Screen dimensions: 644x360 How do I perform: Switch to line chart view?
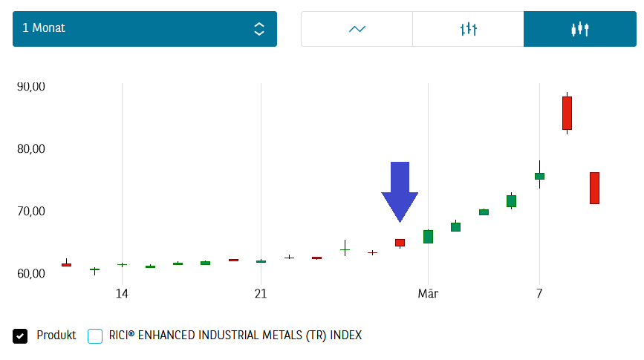357,29
